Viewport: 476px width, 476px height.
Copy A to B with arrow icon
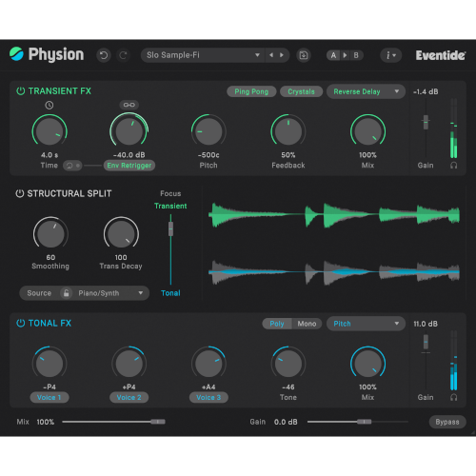(345, 55)
